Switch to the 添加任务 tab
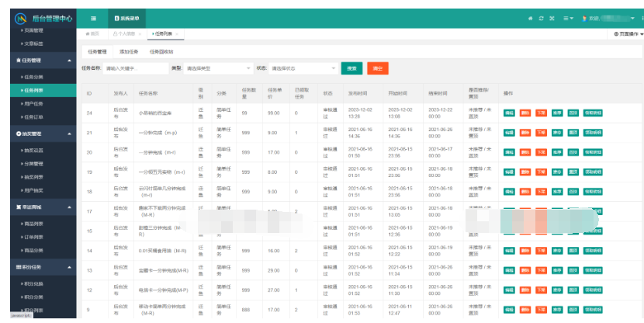Screen dimensions: 644x323 click(x=129, y=51)
